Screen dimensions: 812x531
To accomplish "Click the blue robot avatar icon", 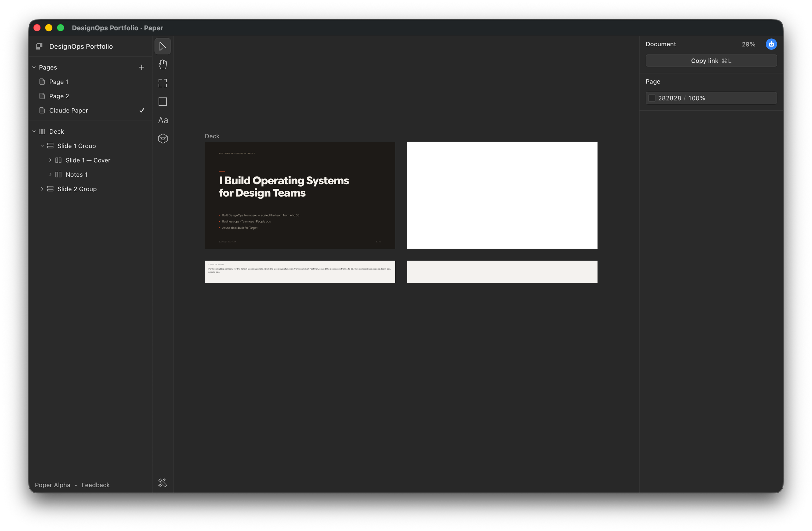I will coord(771,44).
